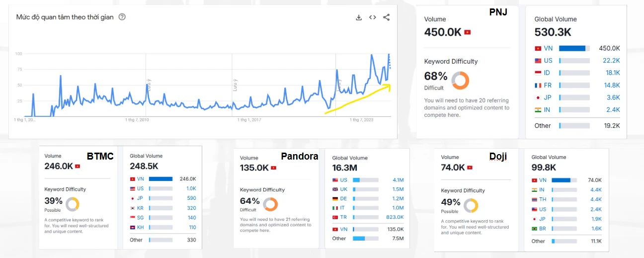The width and height of the screenshot is (644, 258).
Task: Download the interest over time chart data
Action: click(x=359, y=17)
